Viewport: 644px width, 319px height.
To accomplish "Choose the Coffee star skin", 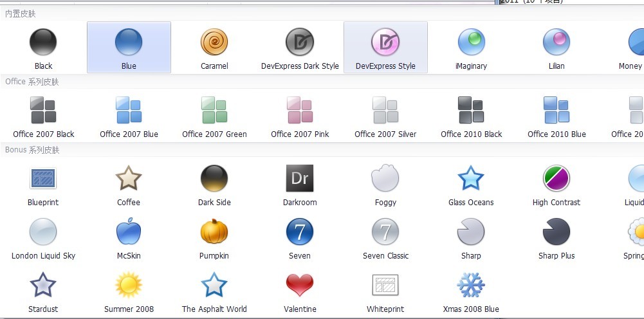I will click(129, 178).
